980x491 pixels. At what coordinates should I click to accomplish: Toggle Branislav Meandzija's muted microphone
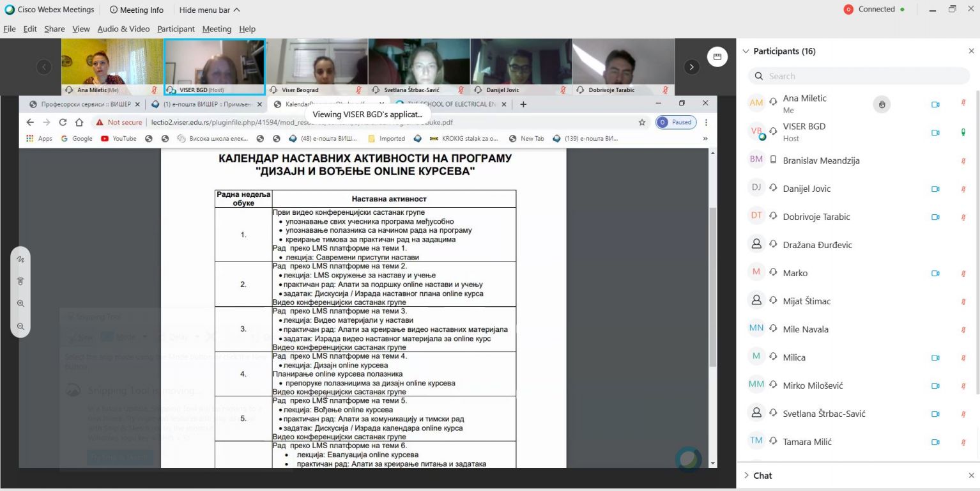pos(963,160)
